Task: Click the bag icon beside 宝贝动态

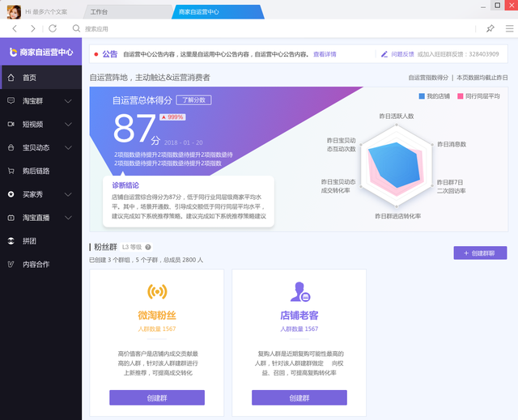Action: [11, 147]
